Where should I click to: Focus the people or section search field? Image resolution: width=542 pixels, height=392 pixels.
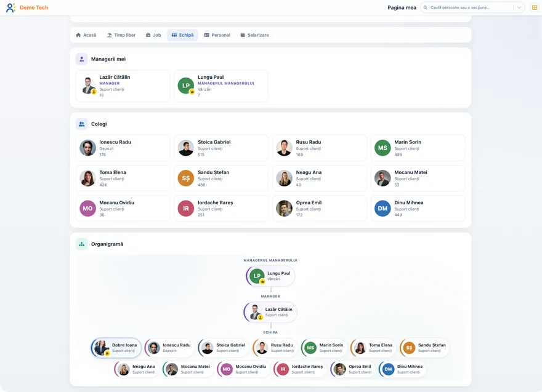click(472, 7)
